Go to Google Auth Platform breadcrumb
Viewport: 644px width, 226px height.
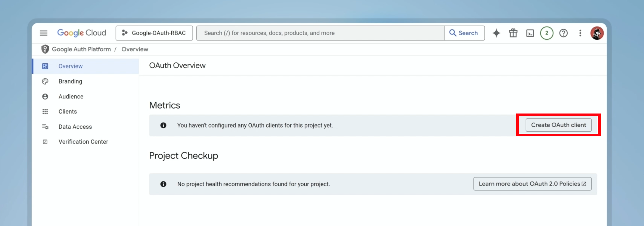pos(81,49)
